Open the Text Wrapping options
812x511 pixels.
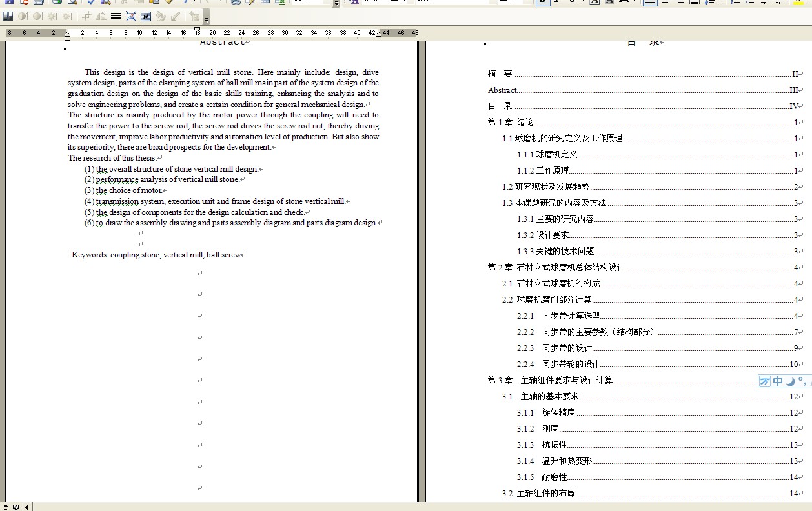point(146,16)
